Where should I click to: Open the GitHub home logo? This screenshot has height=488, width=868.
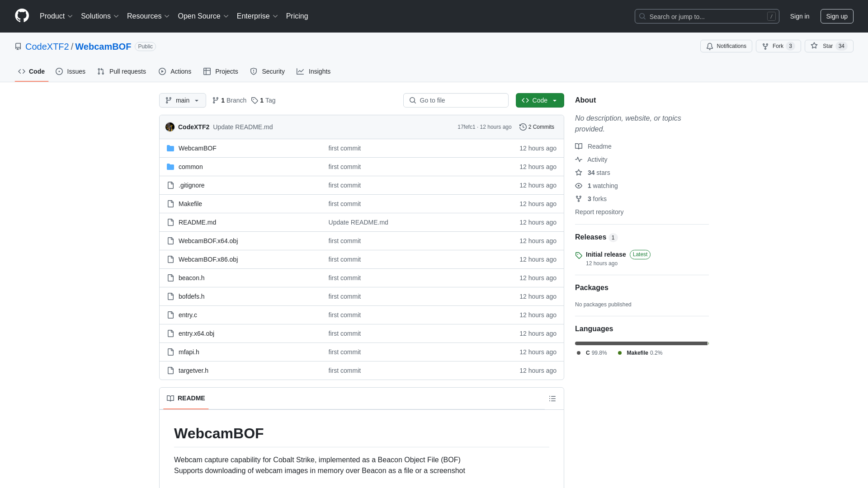[22, 16]
